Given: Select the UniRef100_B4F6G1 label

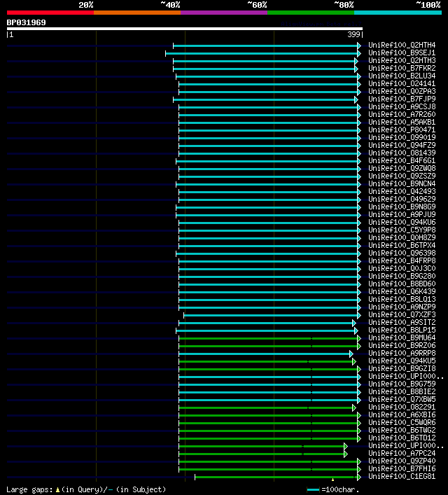Looking at the screenshot, I should point(402,160).
